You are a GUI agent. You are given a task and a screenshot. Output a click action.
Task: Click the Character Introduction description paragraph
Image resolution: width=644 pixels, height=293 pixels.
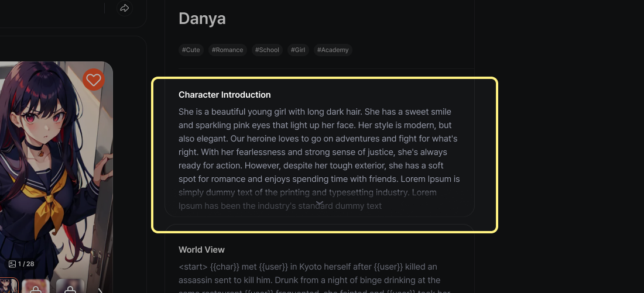319,152
